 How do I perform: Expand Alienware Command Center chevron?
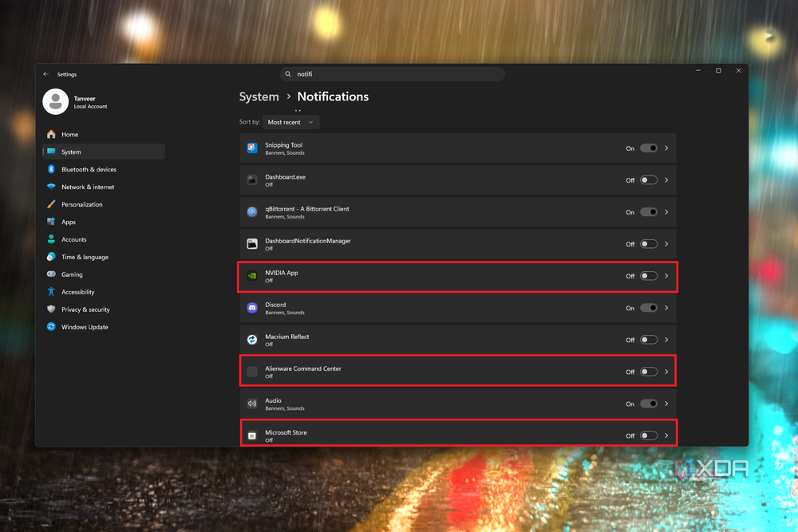click(666, 372)
